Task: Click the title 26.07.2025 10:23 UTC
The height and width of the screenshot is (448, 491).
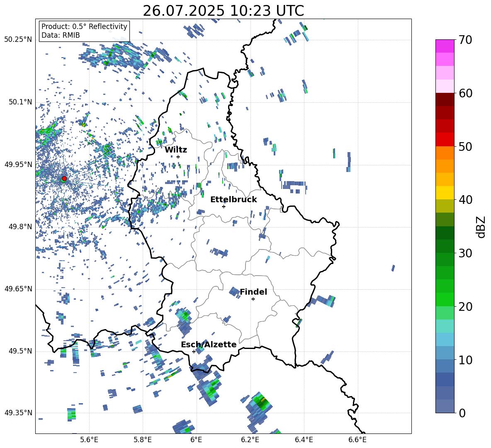Action: click(x=223, y=11)
